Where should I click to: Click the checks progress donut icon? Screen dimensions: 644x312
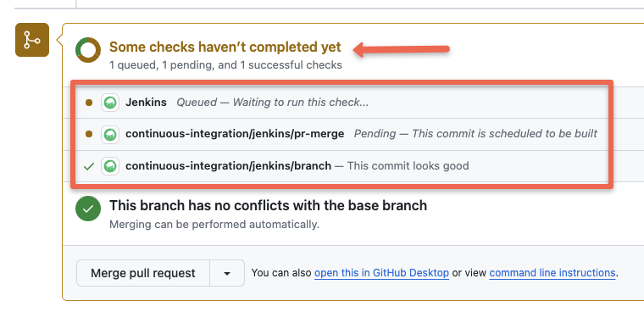(88, 50)
